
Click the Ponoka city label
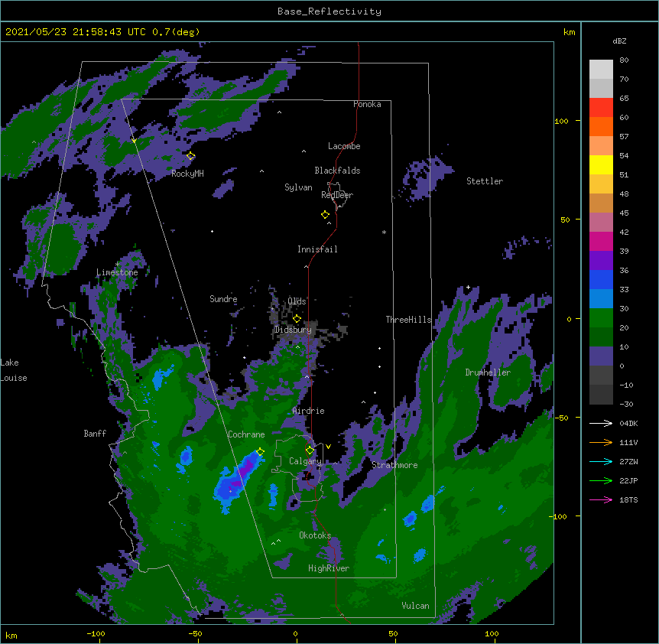click(x=367, y=104)
